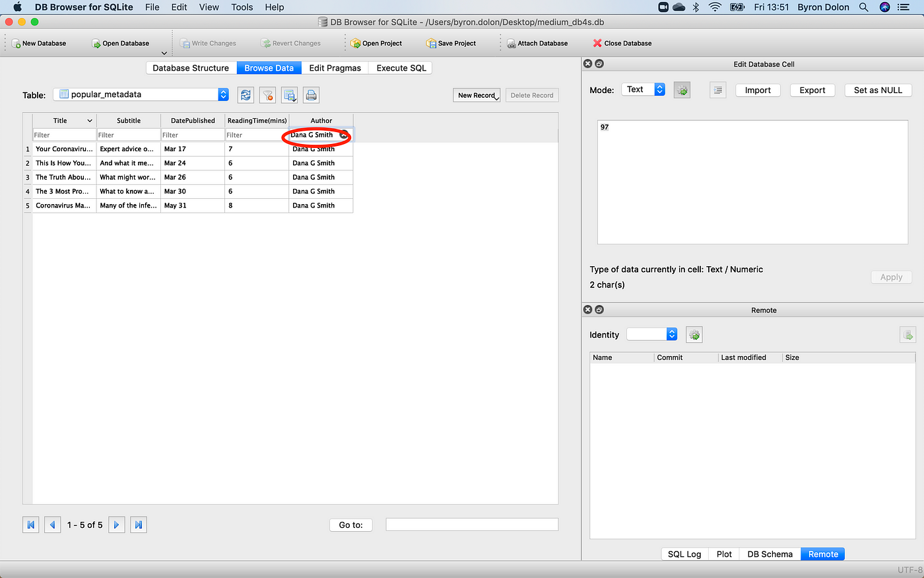
Task: Click the save table as icon
Action: (289, 95)
